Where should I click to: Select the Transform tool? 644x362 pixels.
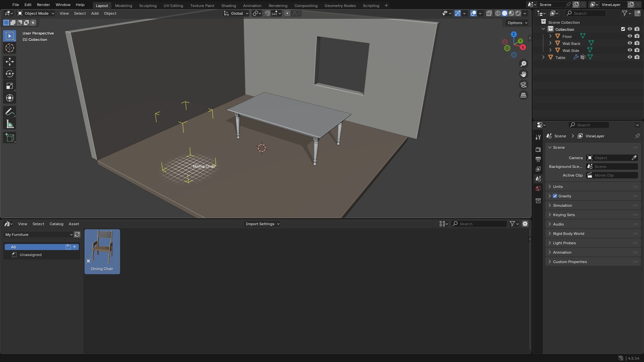tap(10, 98)
